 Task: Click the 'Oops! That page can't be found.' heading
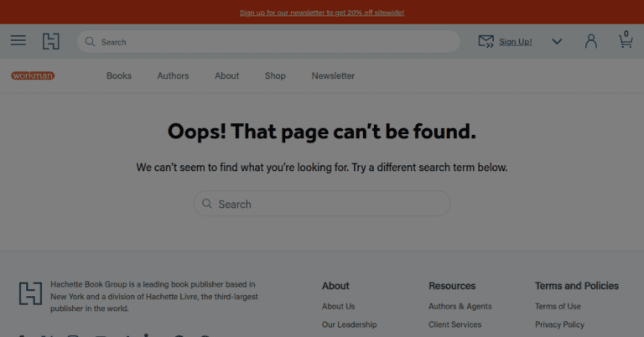coord(322,132)
